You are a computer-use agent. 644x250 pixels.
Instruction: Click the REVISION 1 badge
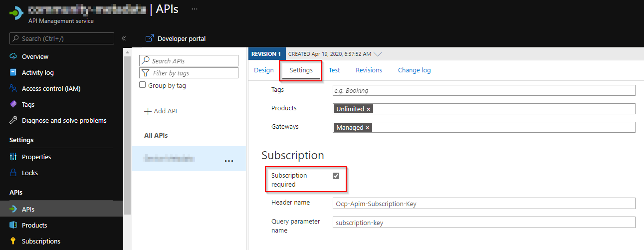tap(266, 54)
